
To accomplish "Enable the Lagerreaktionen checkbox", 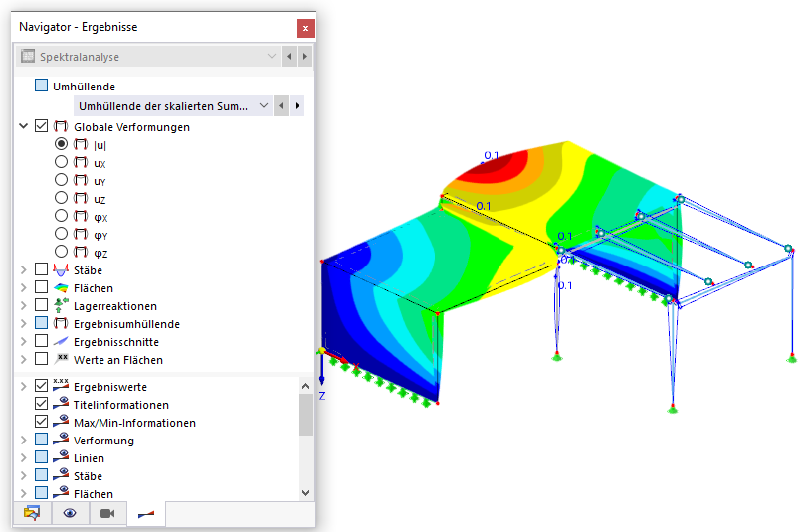I will (41, 304).
